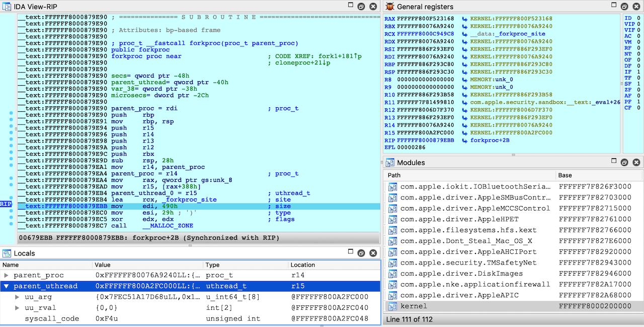The width and height of the screenshot is (644, 327).
Task: Toggle the CF flag value
Action: (638, 108)
